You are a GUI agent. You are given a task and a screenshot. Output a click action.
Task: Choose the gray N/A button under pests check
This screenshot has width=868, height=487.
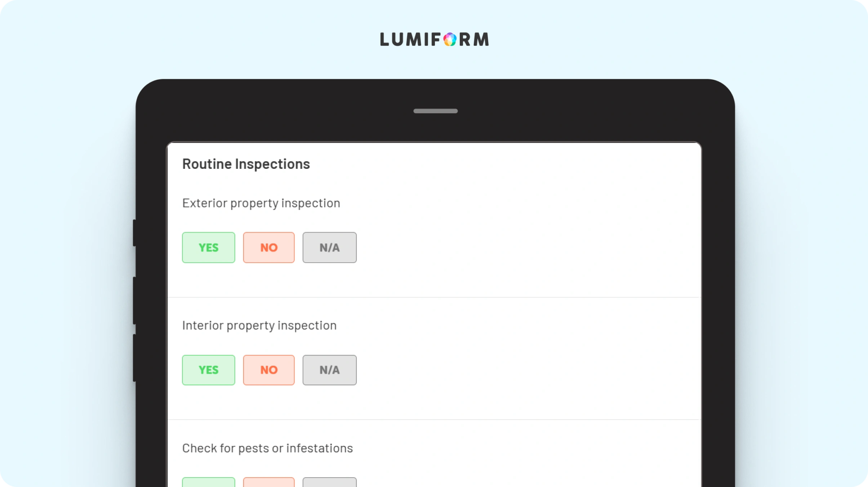point(329,482)
